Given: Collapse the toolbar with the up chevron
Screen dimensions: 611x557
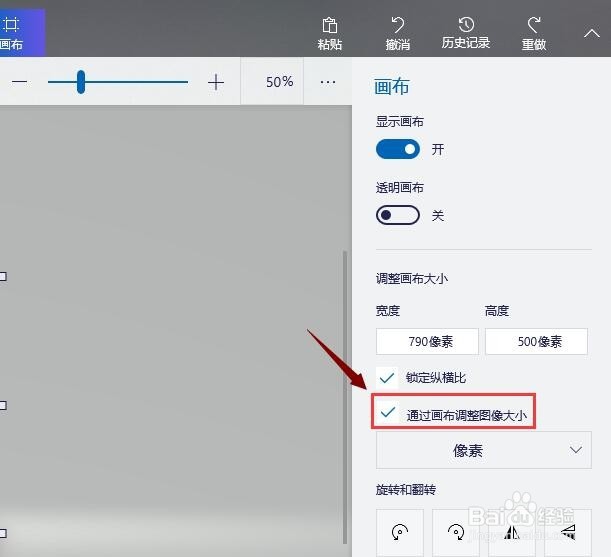Looking at the screenshot, I should pyautogui.click(x=592, y=34).
